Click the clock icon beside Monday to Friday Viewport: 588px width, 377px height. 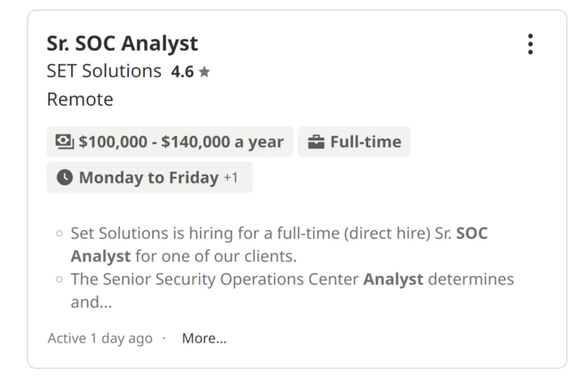click(64, 177)
